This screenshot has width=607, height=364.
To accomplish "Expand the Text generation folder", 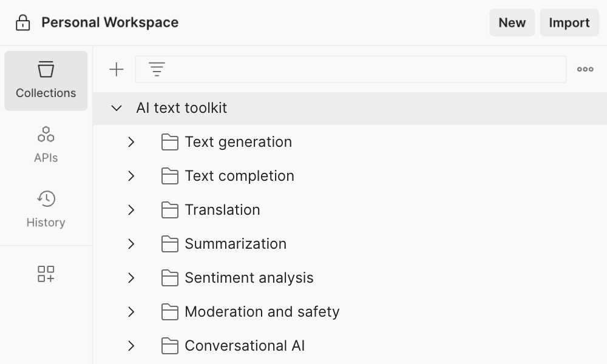I will [131, 142].
